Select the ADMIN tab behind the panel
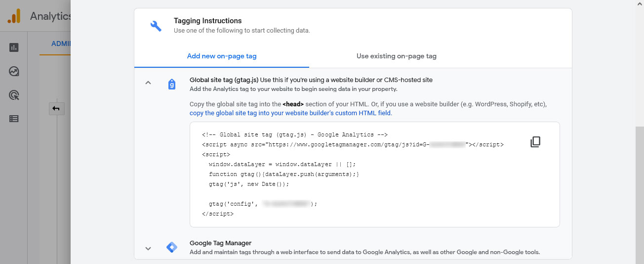Viewport: 644px width, 264px height. pyautogui.click(x=62, y=44)
